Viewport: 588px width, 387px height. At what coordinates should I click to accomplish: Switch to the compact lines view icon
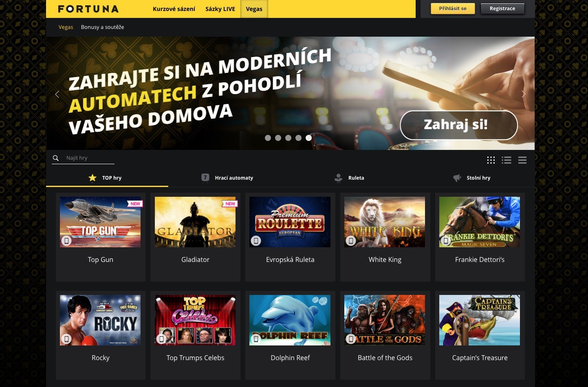pyautogui.click(x=522, y=160)
